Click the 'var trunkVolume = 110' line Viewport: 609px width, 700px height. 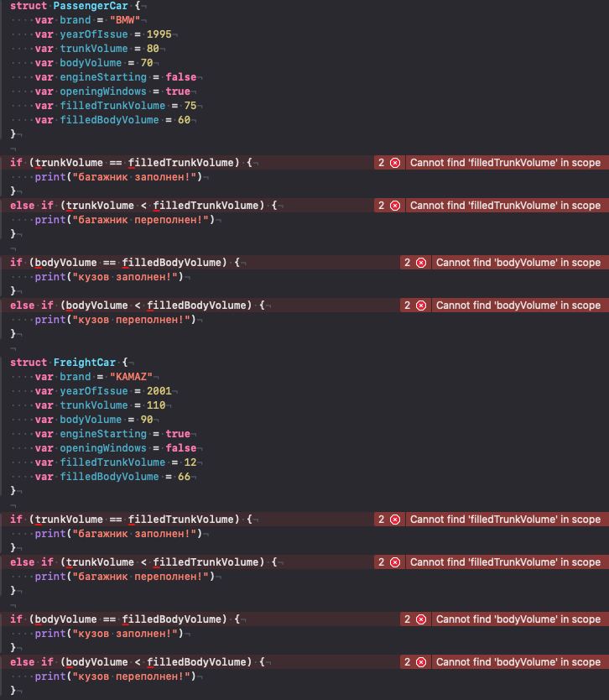pos(100,405)
